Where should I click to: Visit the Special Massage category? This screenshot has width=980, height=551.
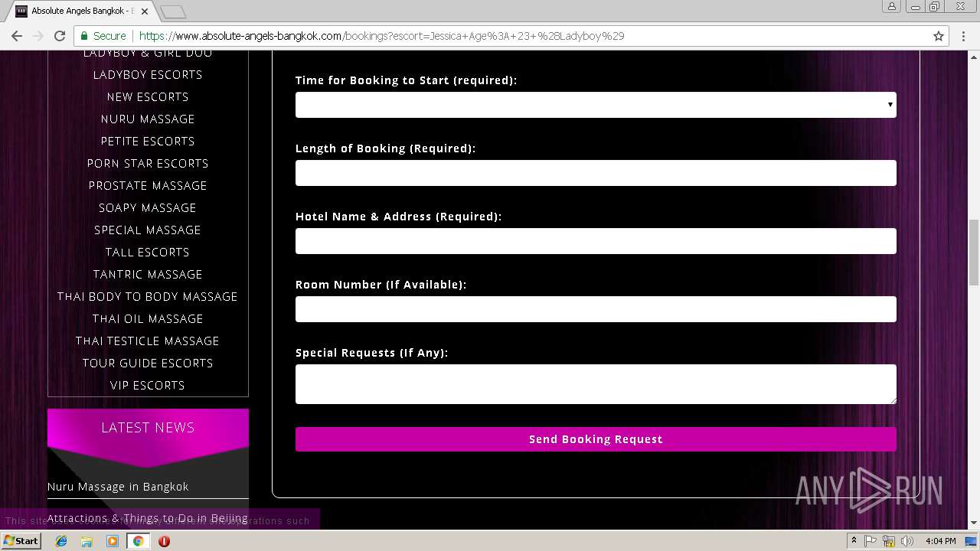coord(148,230)
